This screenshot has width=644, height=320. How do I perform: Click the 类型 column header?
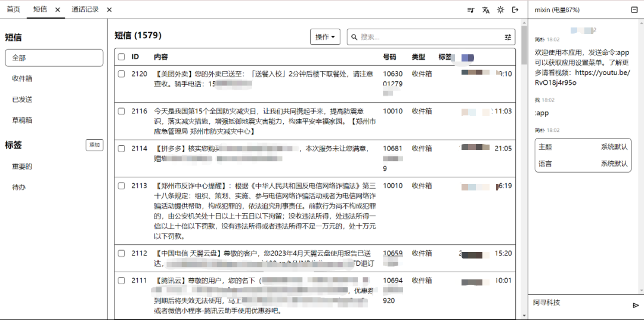[x=419, y=57]
